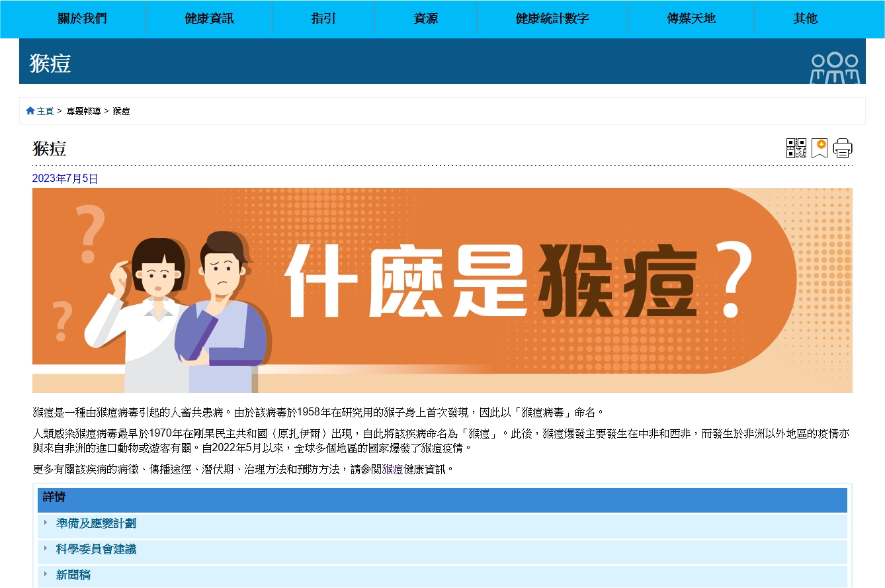
Task: Open the 關於我們 menu
Action: coord(82,19)
